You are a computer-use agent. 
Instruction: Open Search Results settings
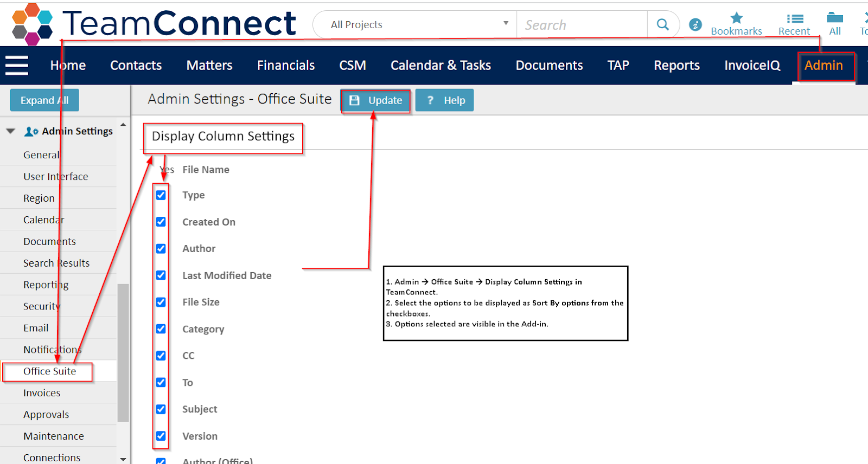56,263
